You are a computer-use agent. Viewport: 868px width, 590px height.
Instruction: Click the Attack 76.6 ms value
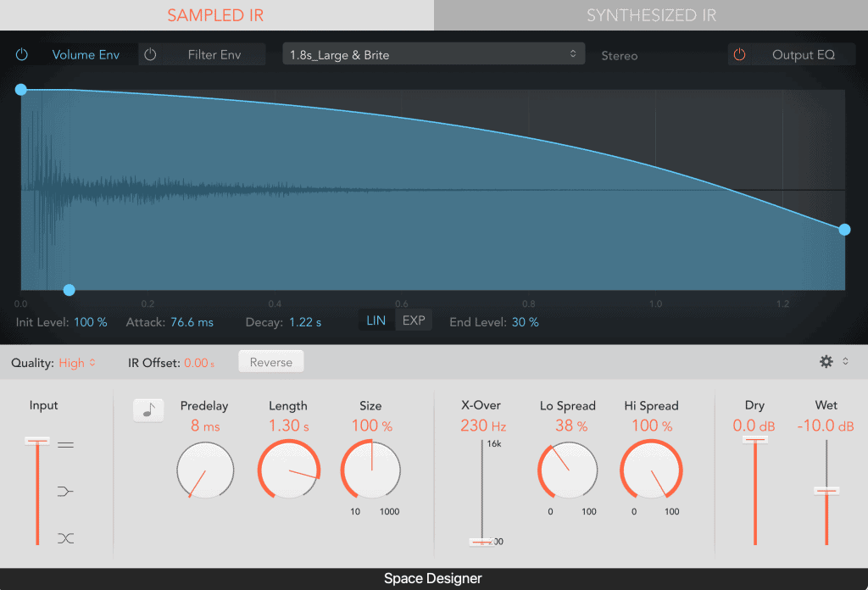pyautogui.click(x=192, y=322)
